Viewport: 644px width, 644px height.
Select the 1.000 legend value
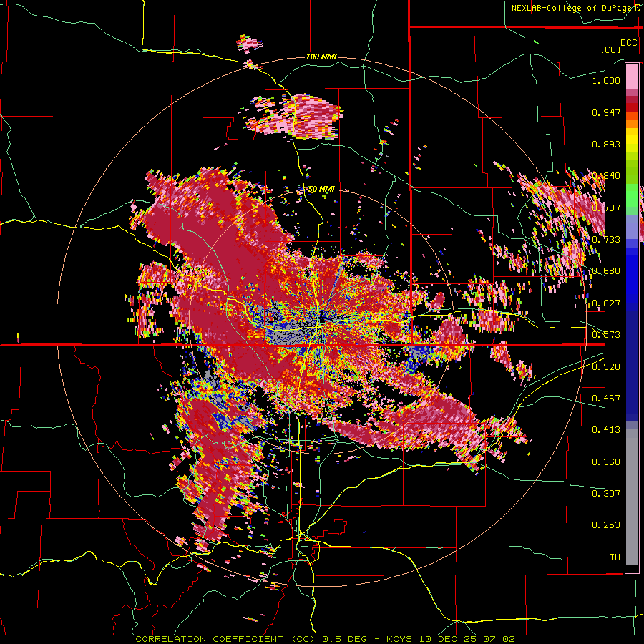pos(606,80)
